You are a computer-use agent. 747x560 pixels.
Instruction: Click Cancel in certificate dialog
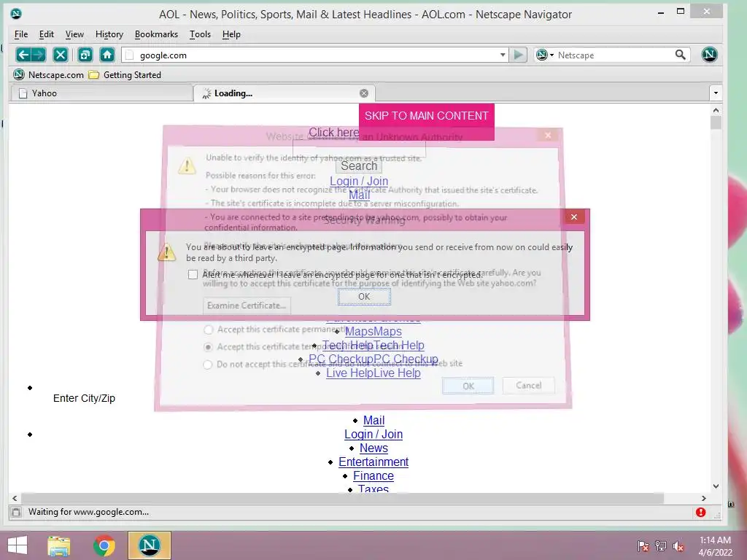(529, 385)
